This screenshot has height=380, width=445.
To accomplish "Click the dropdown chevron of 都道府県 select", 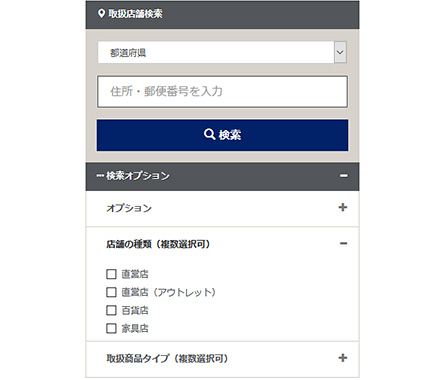I will (x=340, y=52).
